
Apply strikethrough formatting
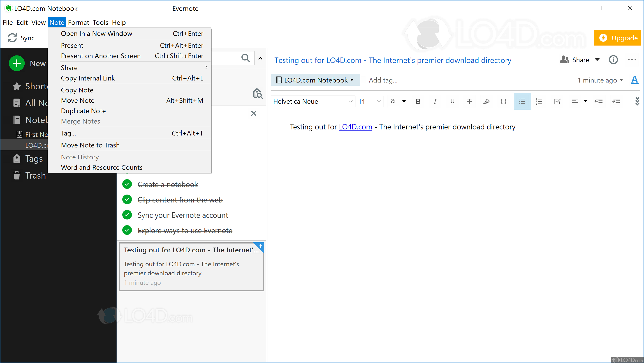tap(469, 101)
